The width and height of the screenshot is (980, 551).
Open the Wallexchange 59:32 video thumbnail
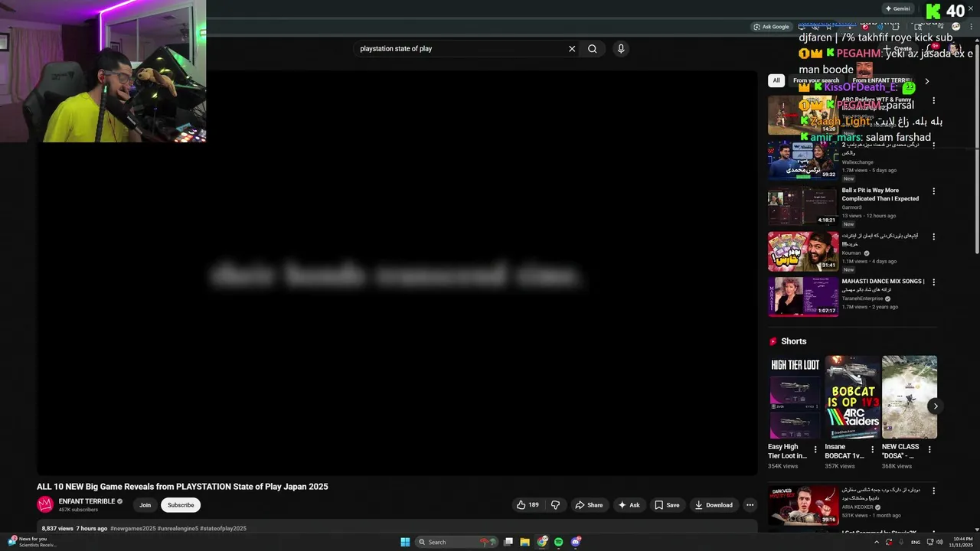coord(803,161)
